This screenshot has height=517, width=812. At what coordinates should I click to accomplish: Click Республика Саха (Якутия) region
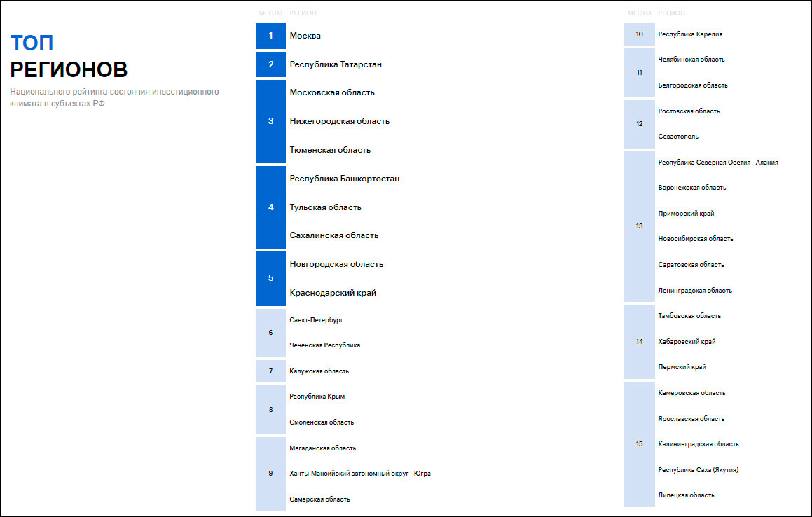(698, 470)
